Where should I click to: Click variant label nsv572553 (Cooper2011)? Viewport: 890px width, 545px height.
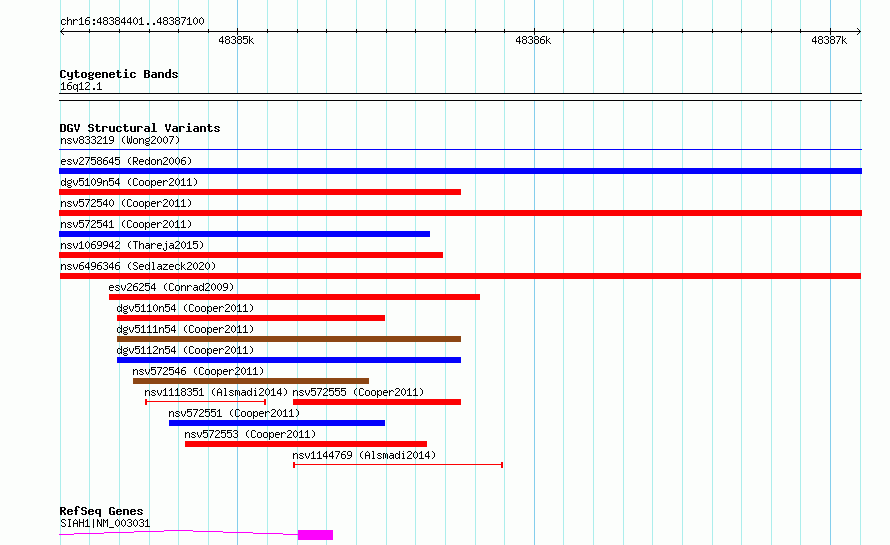click(x=250, y=434)
